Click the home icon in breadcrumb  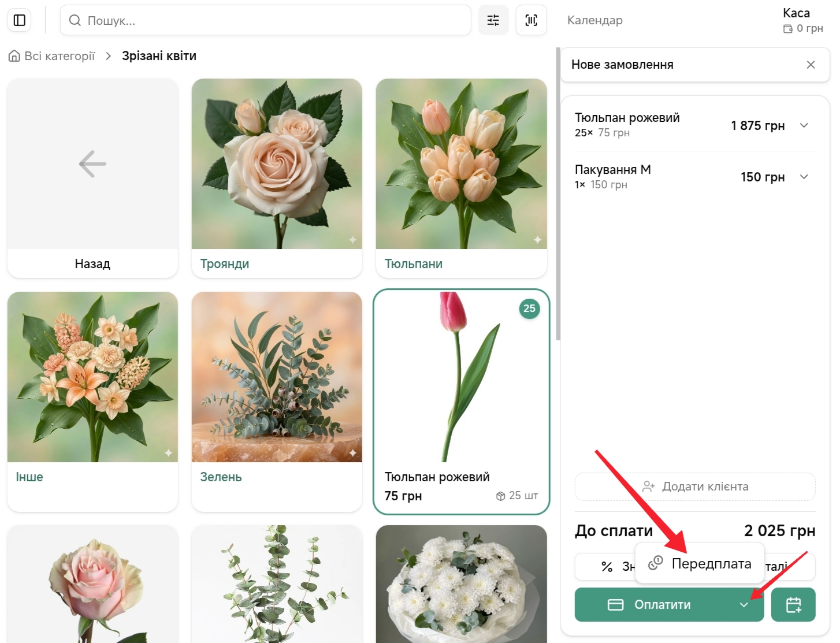pos(14,56)
